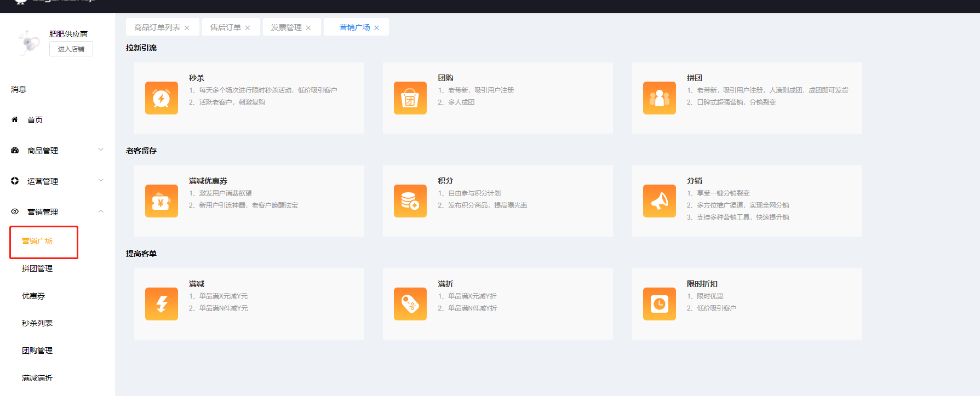Open the 满折 discount tag icon
Image resolution: width=980 pixels, height=396 pixels.
[x=410, y=304]
